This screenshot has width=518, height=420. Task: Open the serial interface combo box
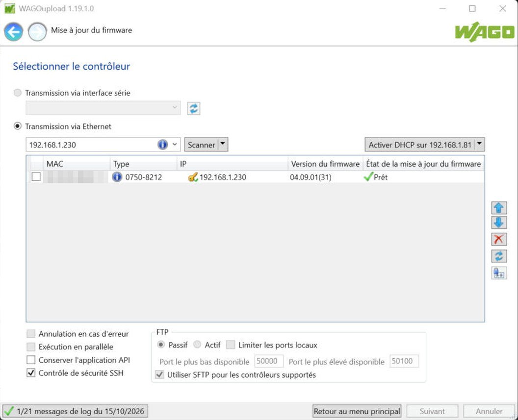click(x=103, y=107)
